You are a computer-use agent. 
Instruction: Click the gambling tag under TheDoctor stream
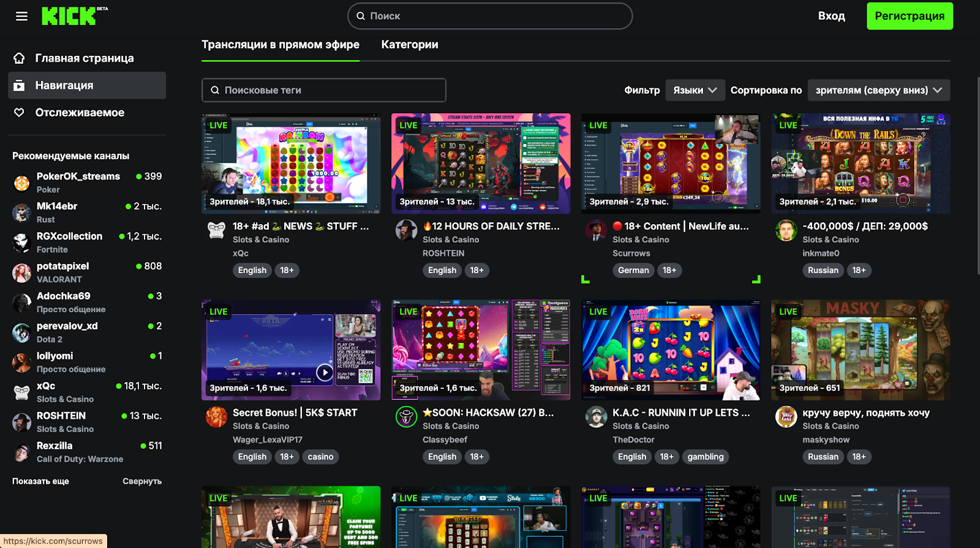706,457
